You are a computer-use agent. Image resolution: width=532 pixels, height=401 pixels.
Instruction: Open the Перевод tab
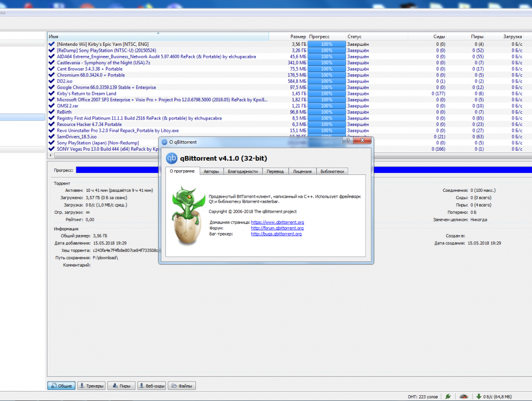point(275,171)
